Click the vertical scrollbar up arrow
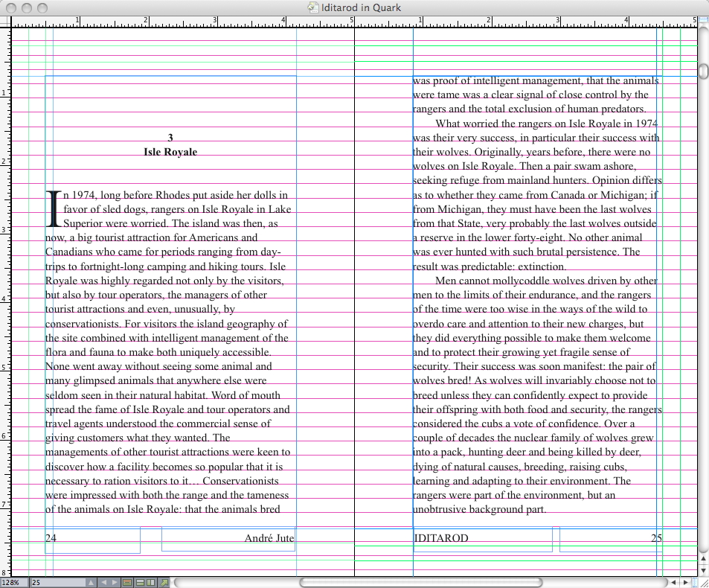The width and height of the screenshot is (709, 588). (x=703, y=559)
